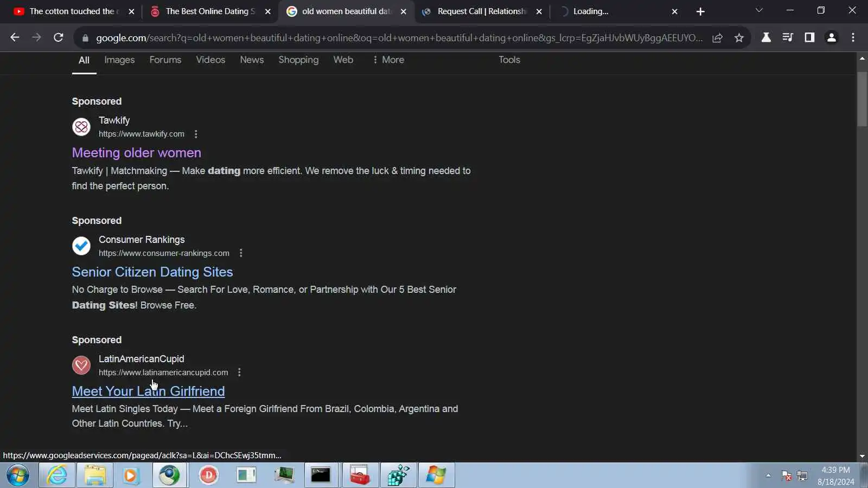Switch to Images search results

tap(119, 60)
